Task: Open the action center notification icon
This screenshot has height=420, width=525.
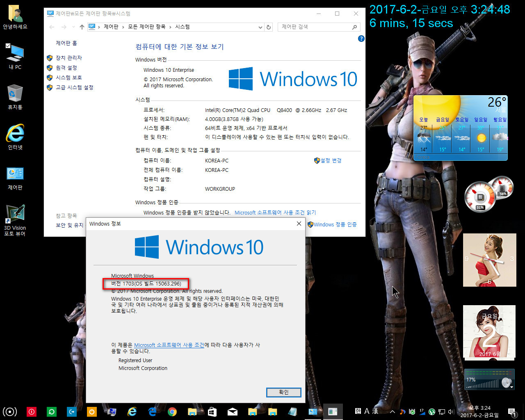Action: (512, 412)
